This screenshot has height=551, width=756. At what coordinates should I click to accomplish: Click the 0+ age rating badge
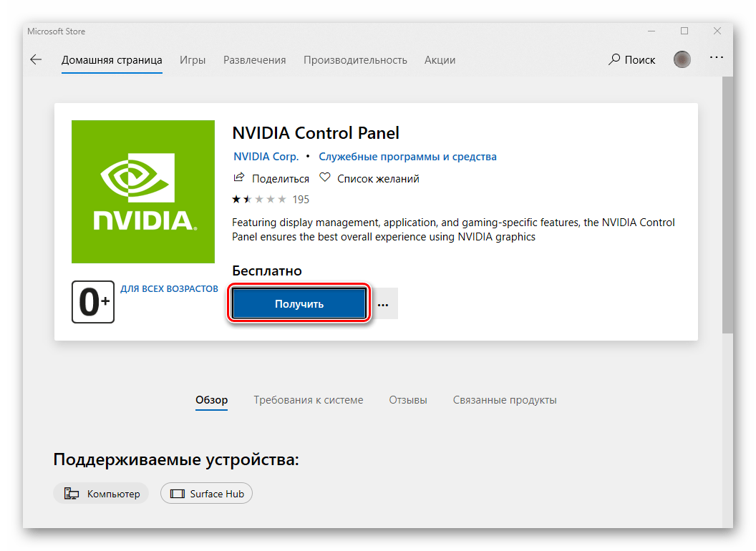pyautogui.click(x=93, y=302)
